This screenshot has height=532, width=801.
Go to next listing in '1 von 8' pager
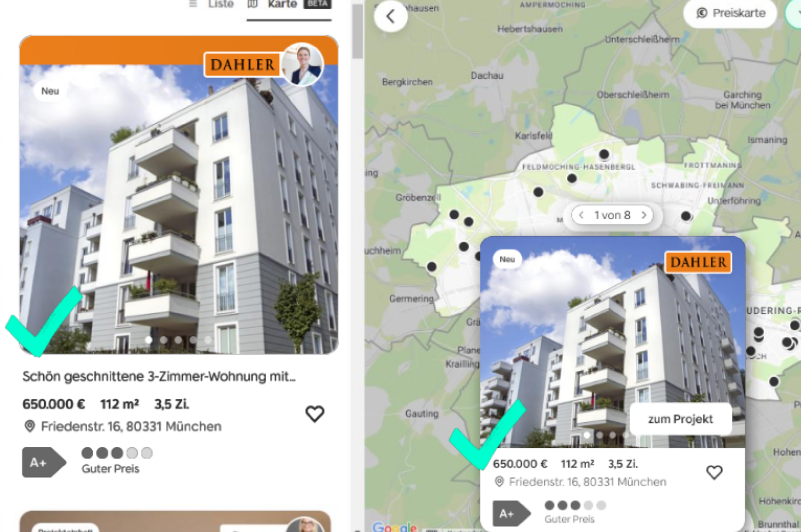point(644,215)
